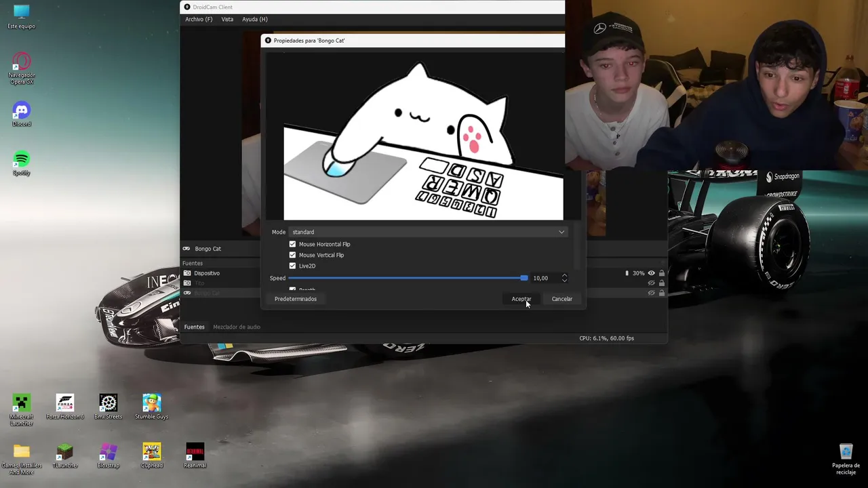
Task: Click the 30% volume value
Action: tap(639, 273)
